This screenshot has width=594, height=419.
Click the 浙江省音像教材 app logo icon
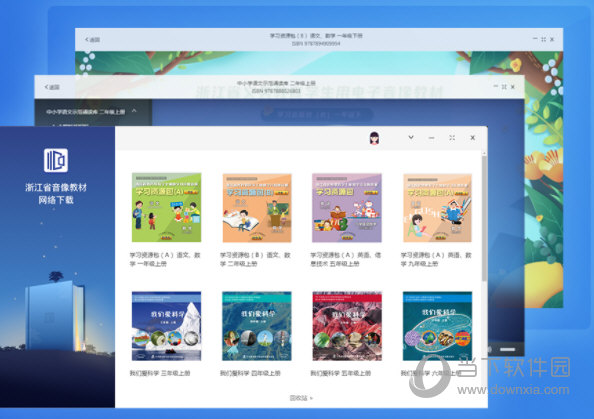(56, 160)
